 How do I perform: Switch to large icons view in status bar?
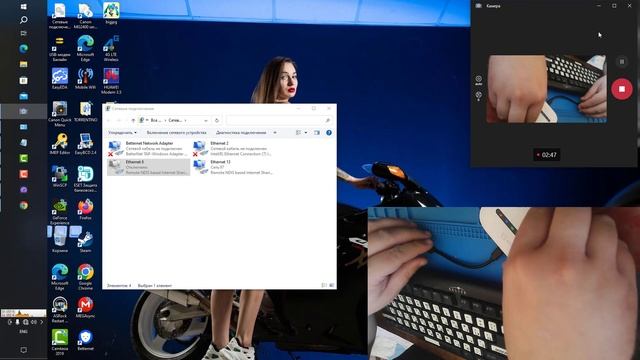331,285
